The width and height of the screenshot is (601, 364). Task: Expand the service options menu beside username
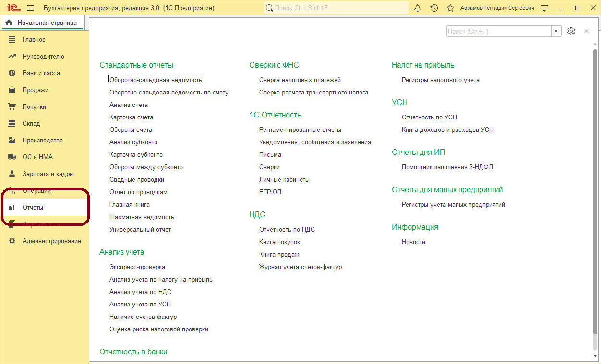544,8
